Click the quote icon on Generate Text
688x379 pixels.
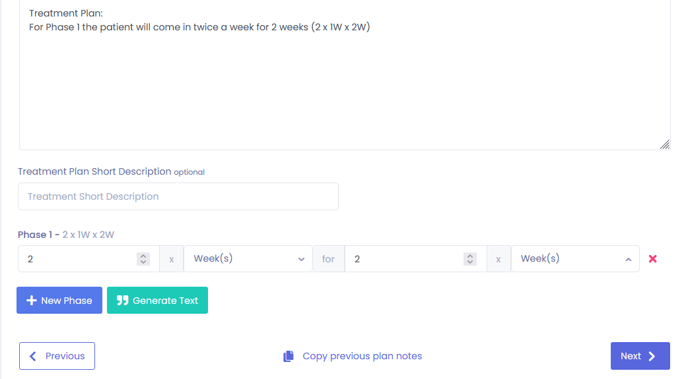pyautogui.click(x=122, y=300)
